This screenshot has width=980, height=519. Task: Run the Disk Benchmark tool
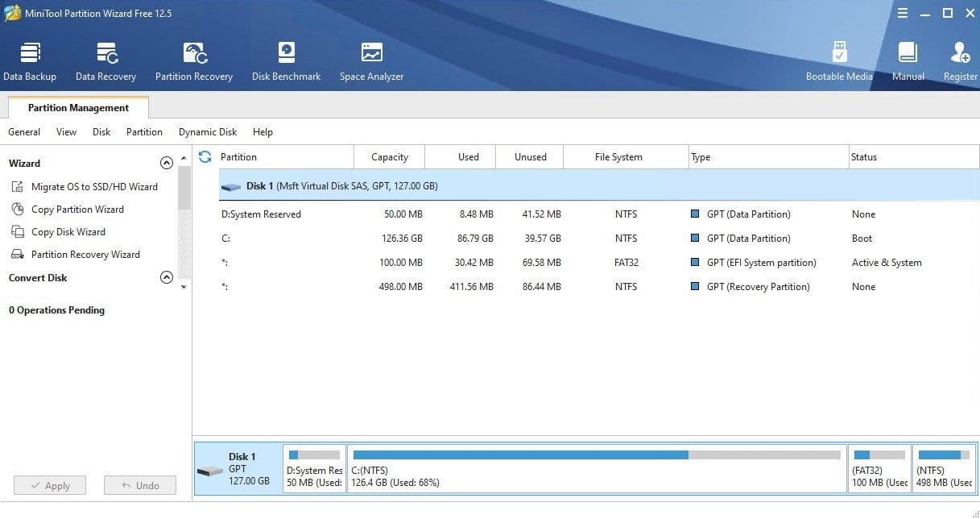tap(286, 58)
